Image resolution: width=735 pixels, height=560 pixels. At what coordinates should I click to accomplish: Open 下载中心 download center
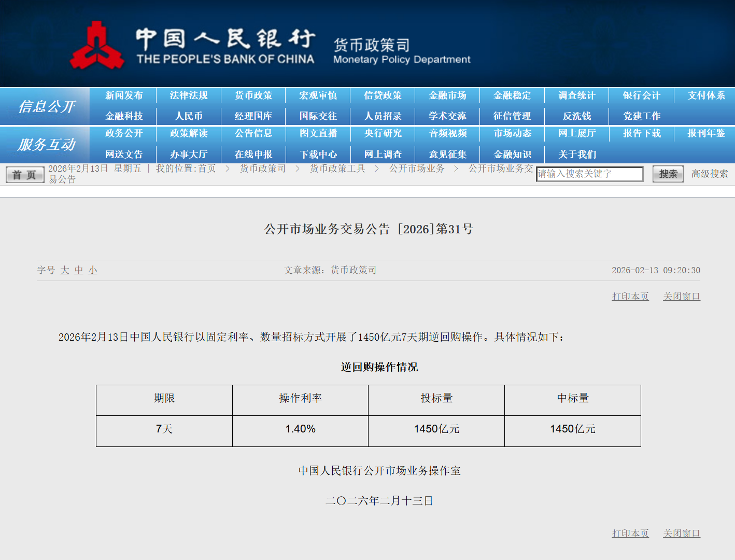coord(318,155)
